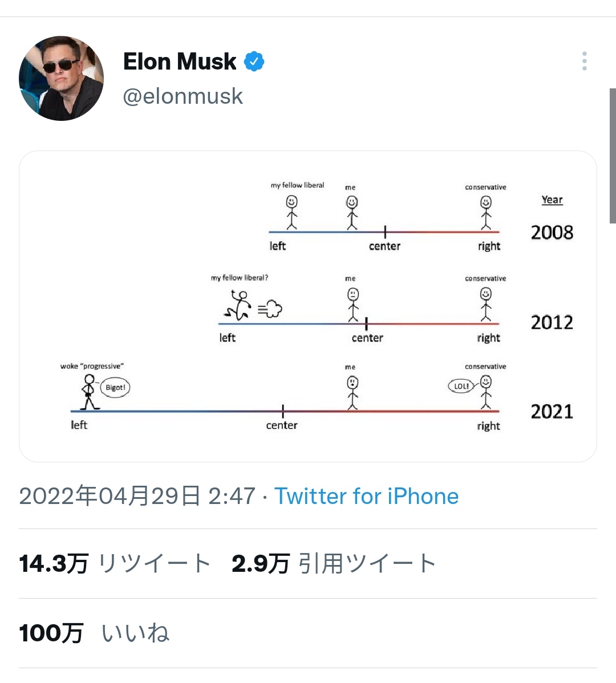
Task: Open the three-dot more options menu
Action: pos(584,61)
